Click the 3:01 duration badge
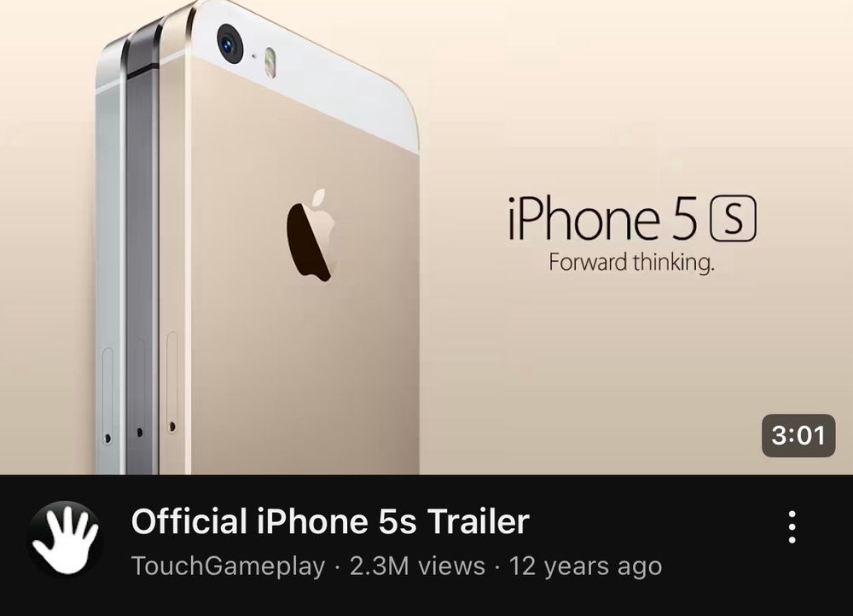Screen dimensions: 853x616 798,435
